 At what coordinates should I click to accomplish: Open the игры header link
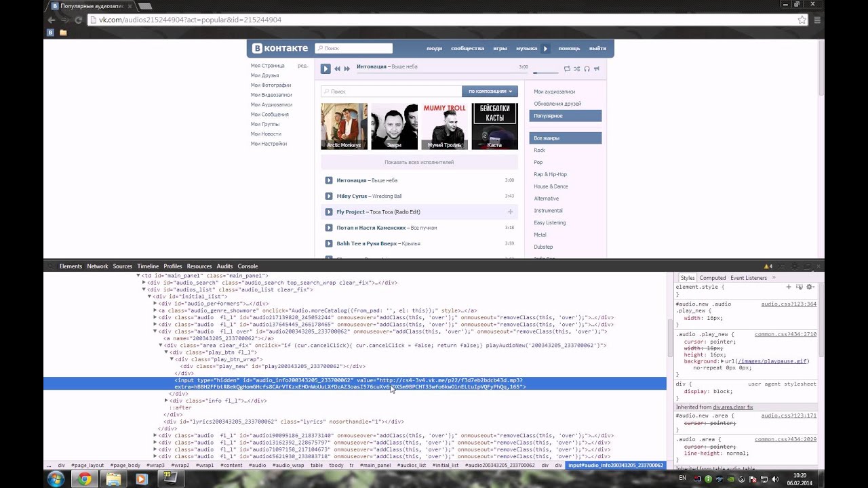(x=500, y=49)
